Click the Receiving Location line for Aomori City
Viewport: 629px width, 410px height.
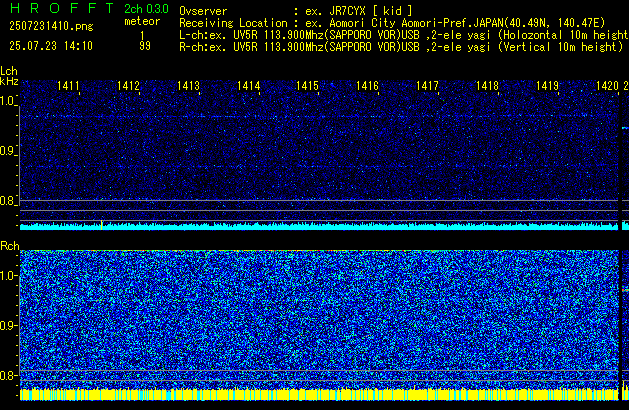pyautogui.click(x=392, y=23)
